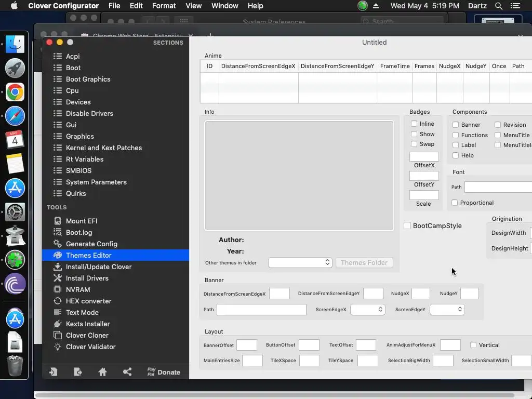Click the import configuration icon in bottom toolbar
Viewport: 532px width, 399px height.
tap(54, 372)
